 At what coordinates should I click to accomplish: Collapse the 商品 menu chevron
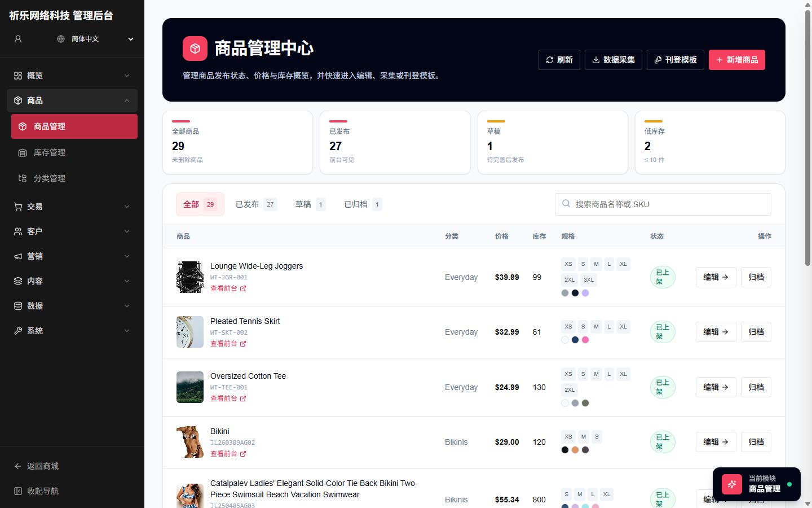coord(127,100)
